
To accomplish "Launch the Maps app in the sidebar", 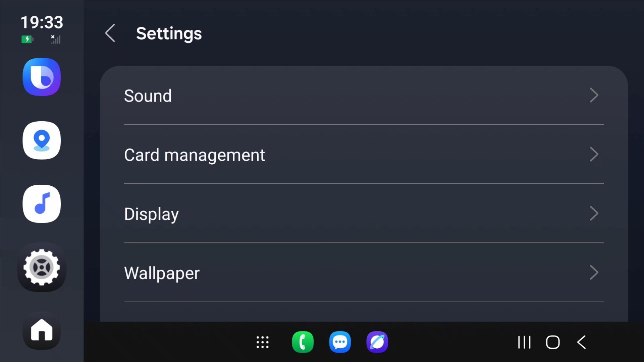I will pos(41,140).
